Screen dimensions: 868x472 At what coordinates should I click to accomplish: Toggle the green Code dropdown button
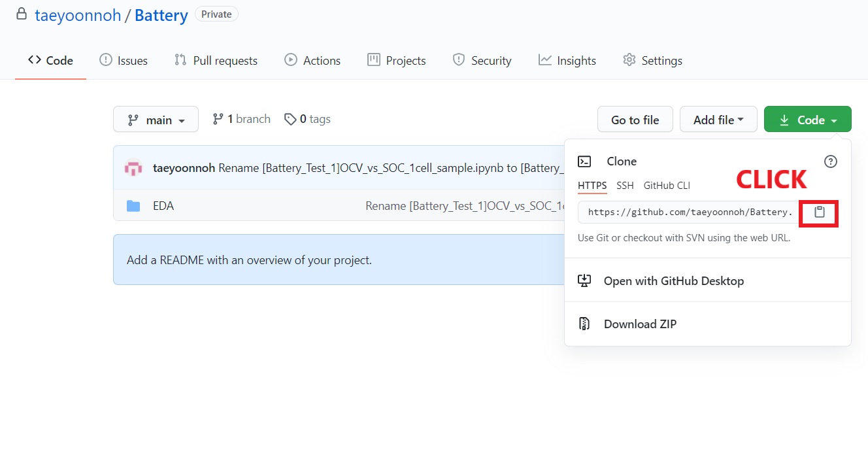pos(808,120)
